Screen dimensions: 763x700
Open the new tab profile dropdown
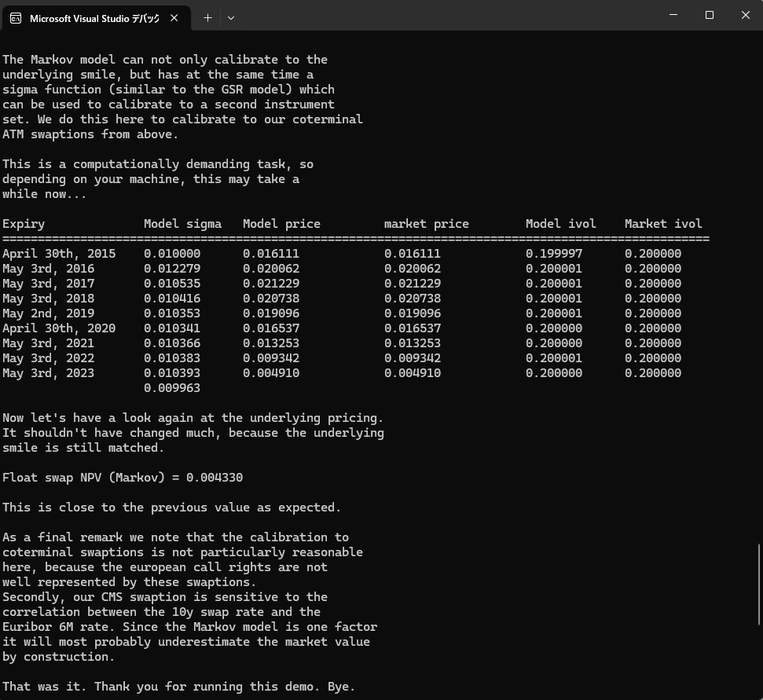pyautogui.click(x=231, y=18)
